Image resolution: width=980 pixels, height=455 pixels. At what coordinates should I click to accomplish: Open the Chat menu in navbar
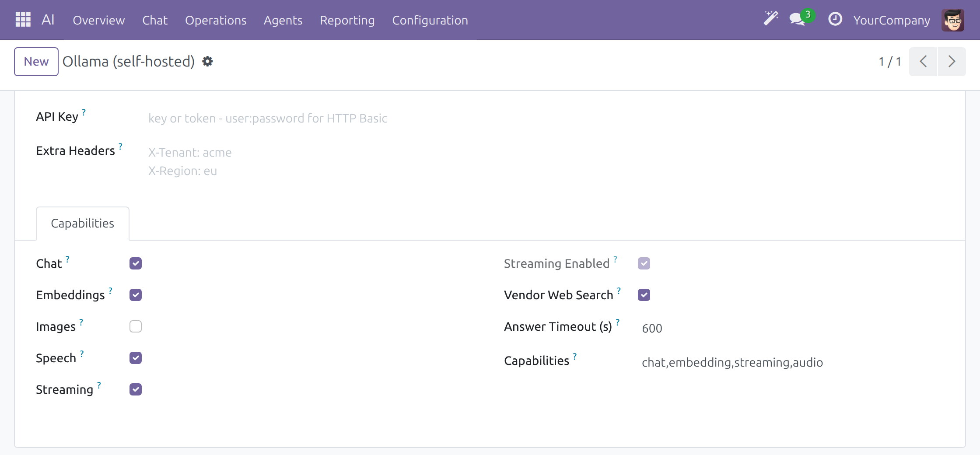click(155, 20)
